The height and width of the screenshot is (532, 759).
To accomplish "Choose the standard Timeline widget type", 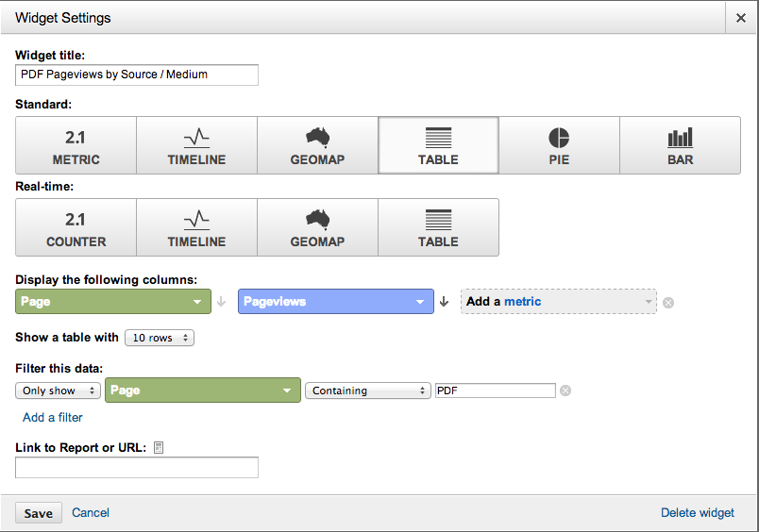I will pos(196,145).
